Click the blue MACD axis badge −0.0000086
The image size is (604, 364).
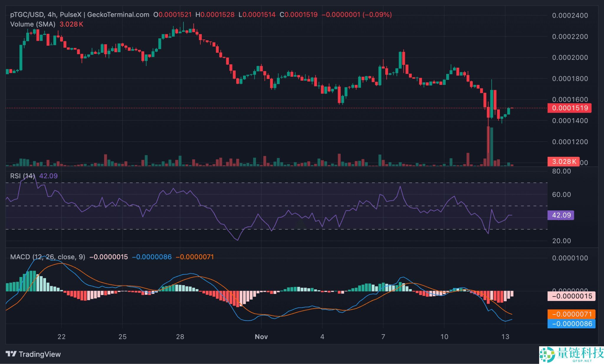pos(572,324)
